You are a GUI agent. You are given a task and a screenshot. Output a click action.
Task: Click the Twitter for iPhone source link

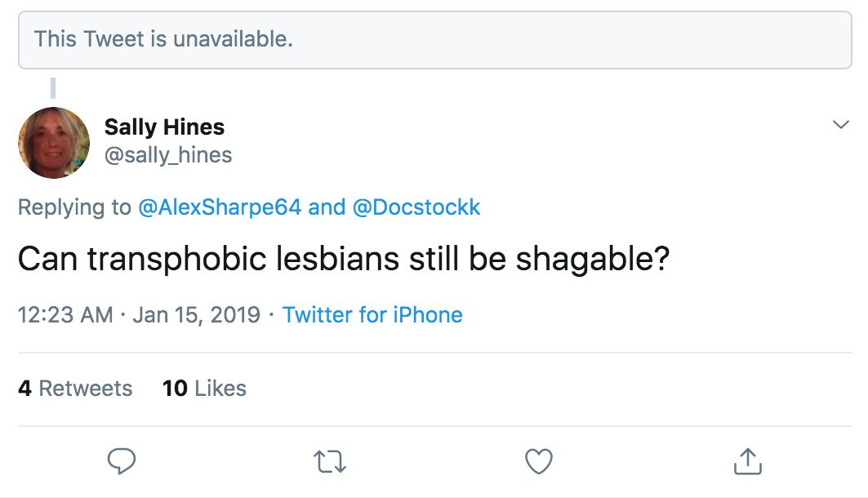(372, 315)
